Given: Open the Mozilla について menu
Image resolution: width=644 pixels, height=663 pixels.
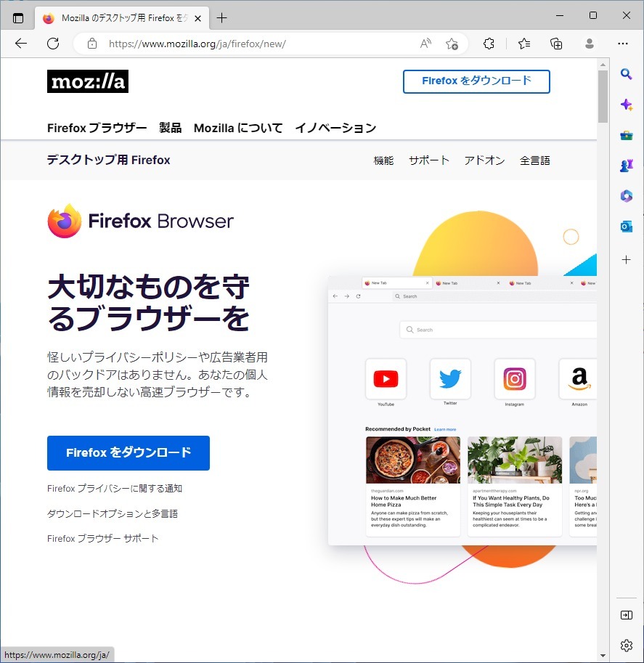Looking at the screenshot, I should [238, 128].
